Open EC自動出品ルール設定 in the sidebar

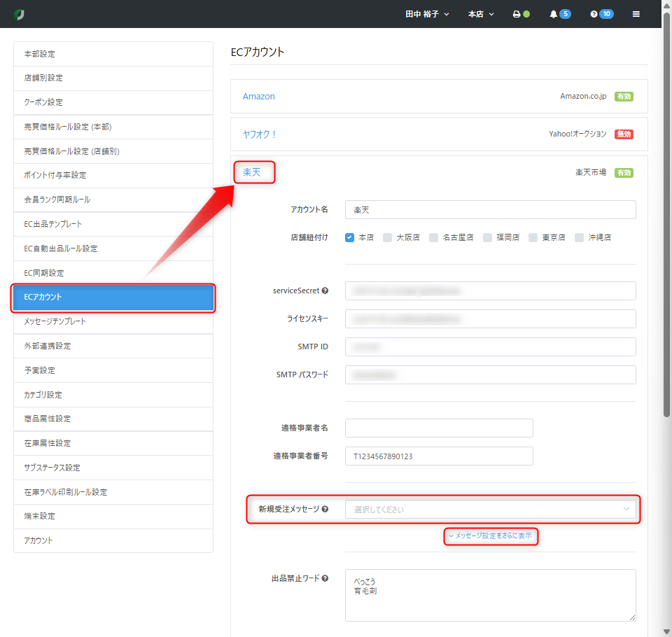(x=113, y=248)
